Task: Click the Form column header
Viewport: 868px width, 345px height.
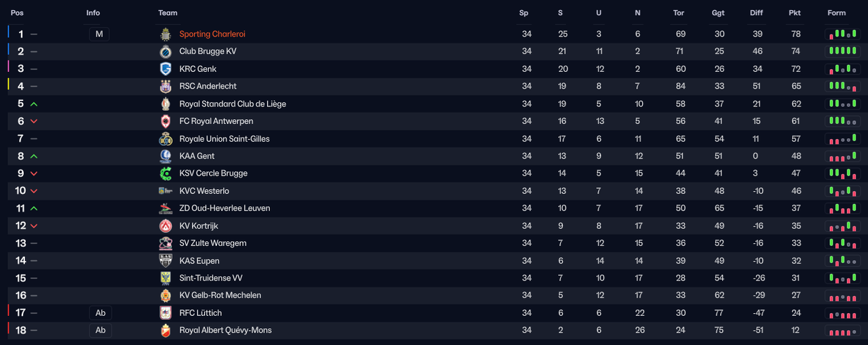Action: tap(837, 13)
